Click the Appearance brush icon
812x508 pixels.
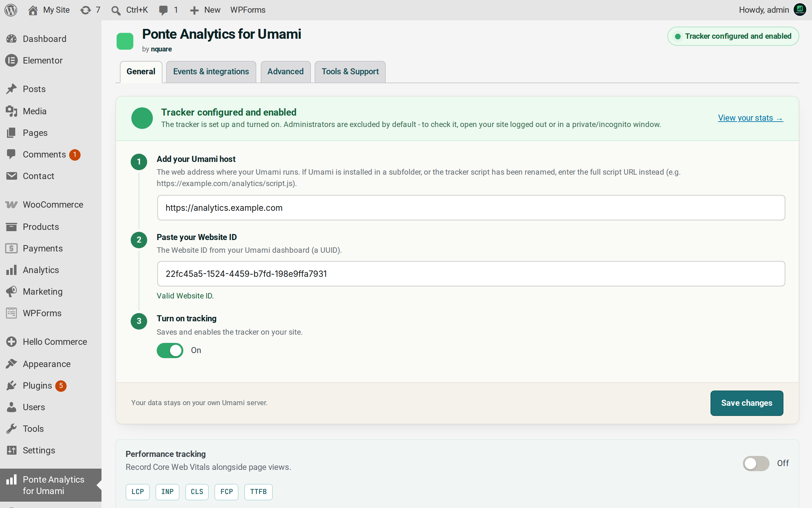(11, 364)
